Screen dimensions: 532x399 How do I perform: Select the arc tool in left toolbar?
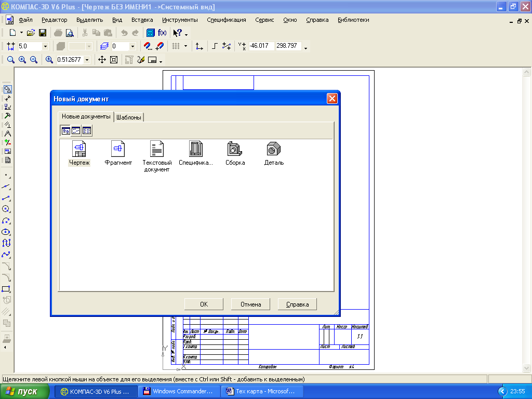[x=7, y=221]
